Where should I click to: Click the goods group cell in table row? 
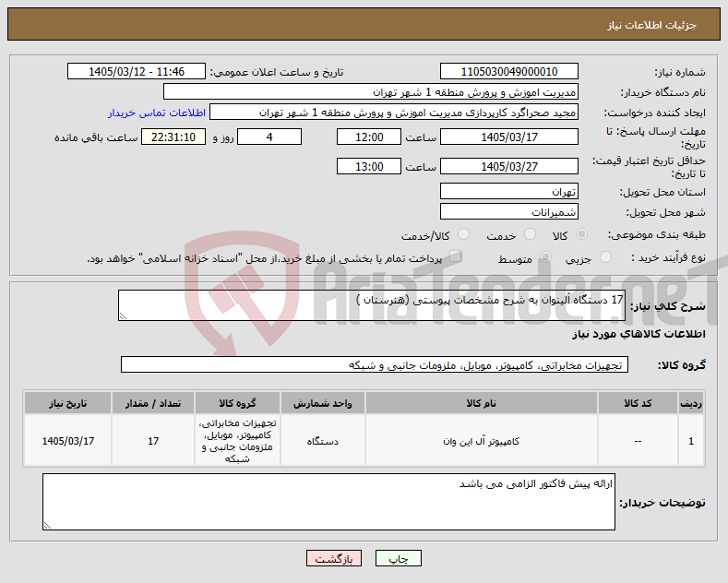pyautogui.click(x=237, y=441)
